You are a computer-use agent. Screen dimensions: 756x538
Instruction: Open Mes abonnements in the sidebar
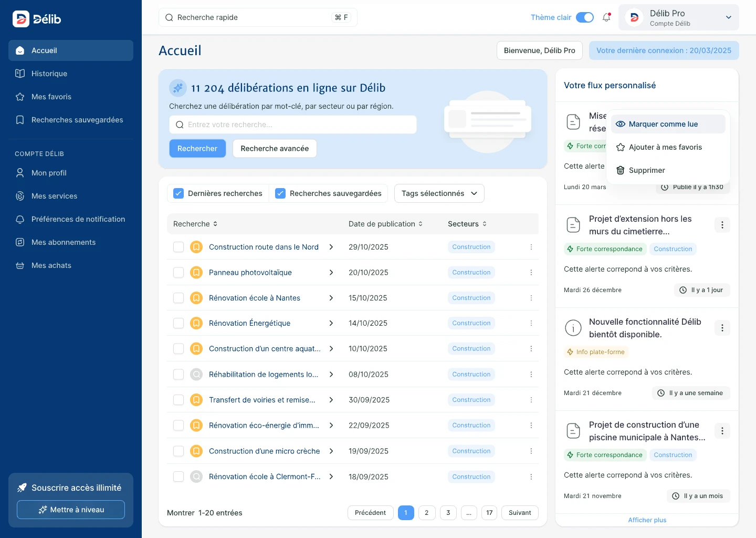71,242
